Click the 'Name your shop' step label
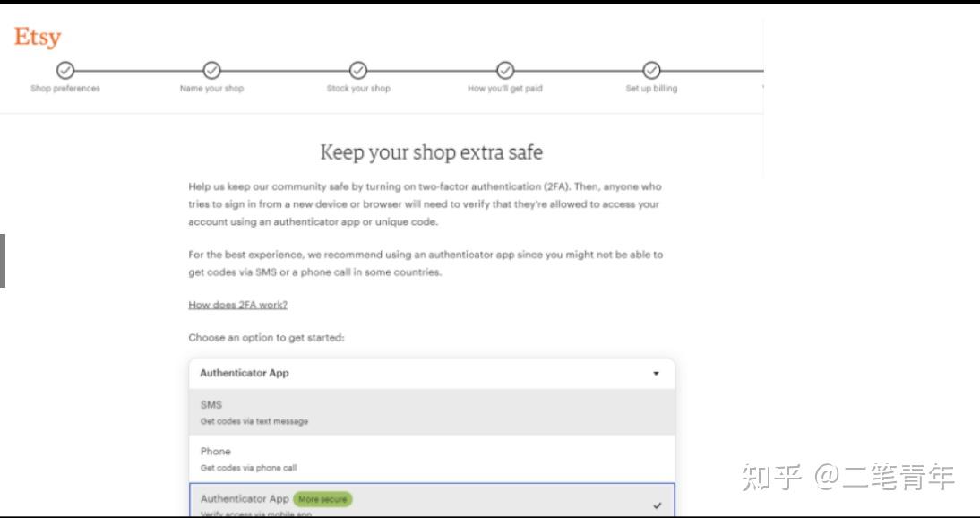 pos(212,89)
